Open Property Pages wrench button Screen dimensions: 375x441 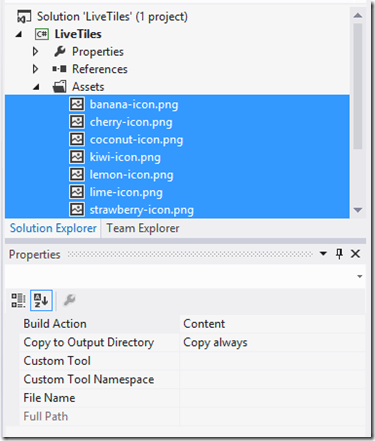69,300
